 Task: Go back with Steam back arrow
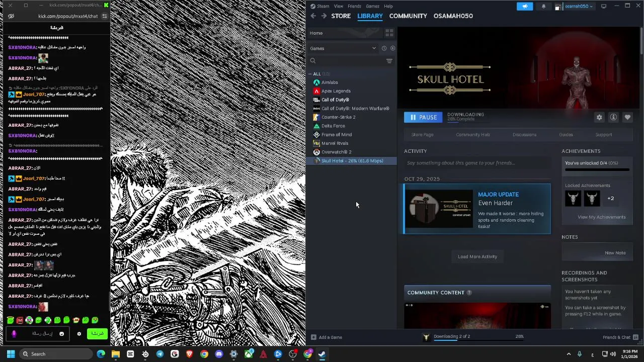coord(313,16)
